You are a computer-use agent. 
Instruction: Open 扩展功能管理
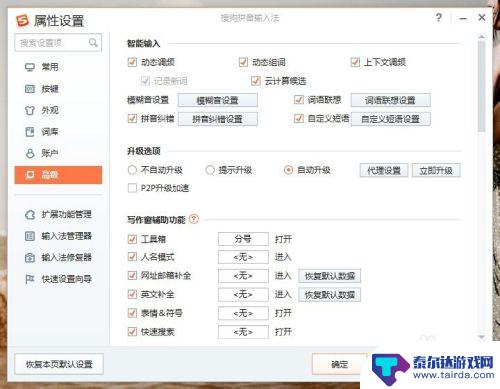coord(58,214)
